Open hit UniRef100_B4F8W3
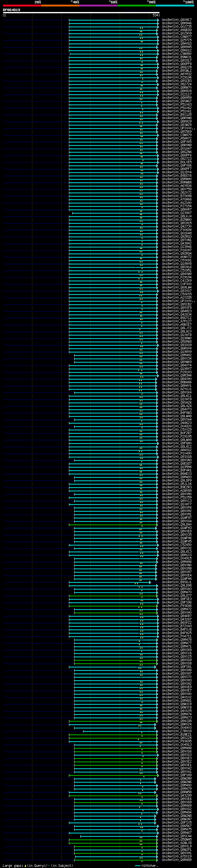 click(177, 413)
